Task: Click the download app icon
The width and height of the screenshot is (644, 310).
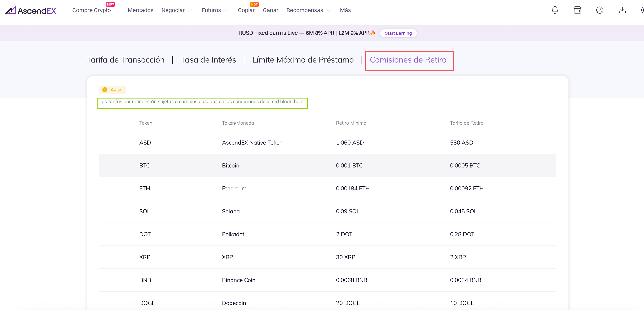Action: (x=622, y=10)
